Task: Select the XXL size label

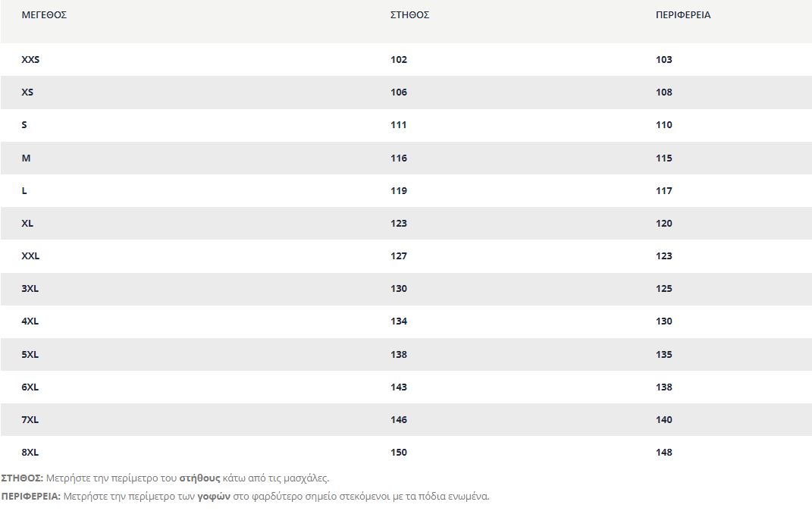Action: 30,255
